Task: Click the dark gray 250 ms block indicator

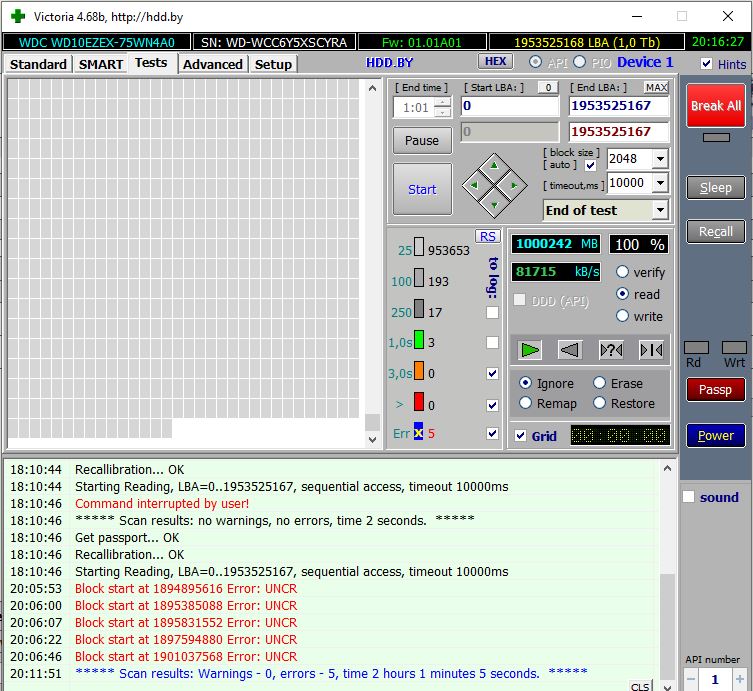Action: (418, 309)
